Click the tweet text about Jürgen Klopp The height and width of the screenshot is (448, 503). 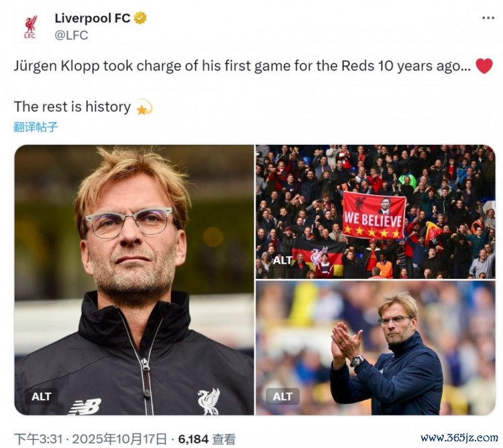(x=243, y=66)
